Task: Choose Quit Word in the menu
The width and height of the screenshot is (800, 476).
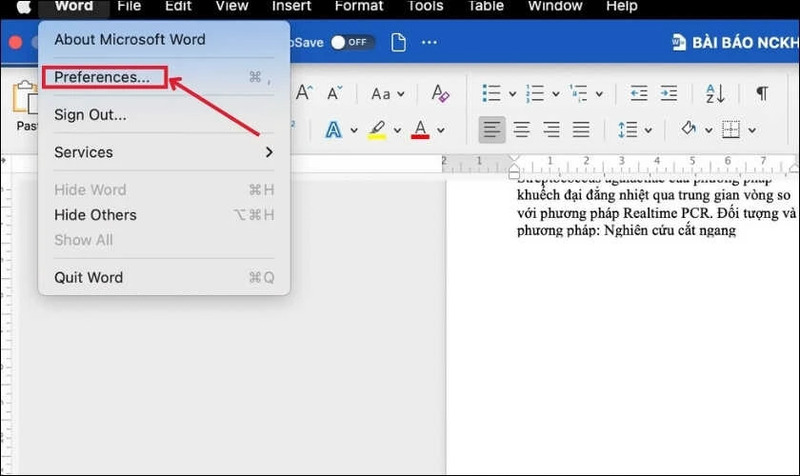Action: 88,277
